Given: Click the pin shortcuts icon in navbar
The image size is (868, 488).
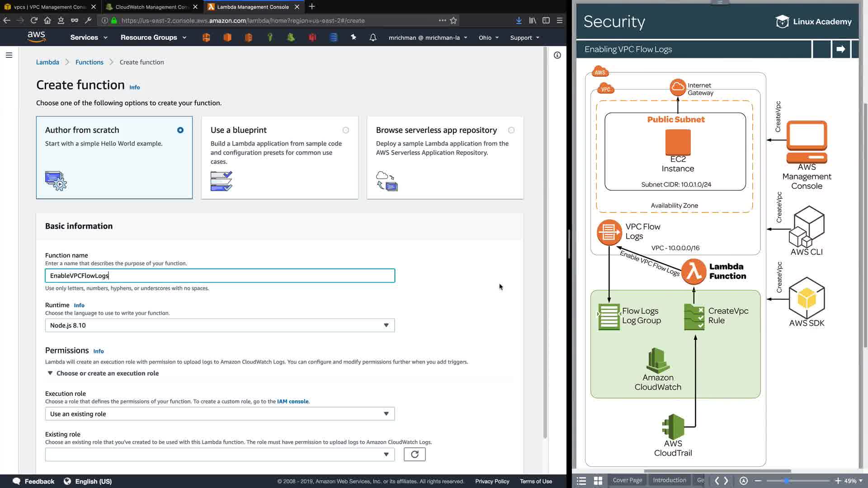Looking at the screenshot, I should (x=354, y=38).
